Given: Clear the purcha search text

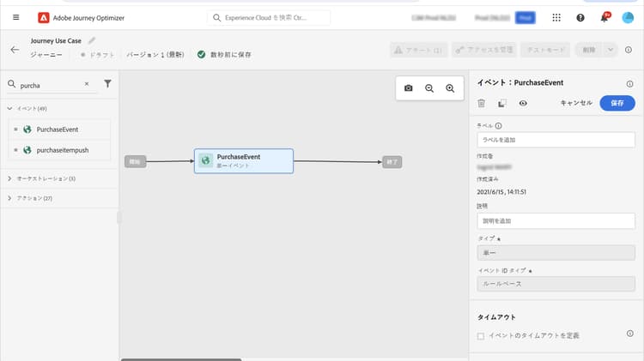Looking at the screenshot, I should point(87,84).
